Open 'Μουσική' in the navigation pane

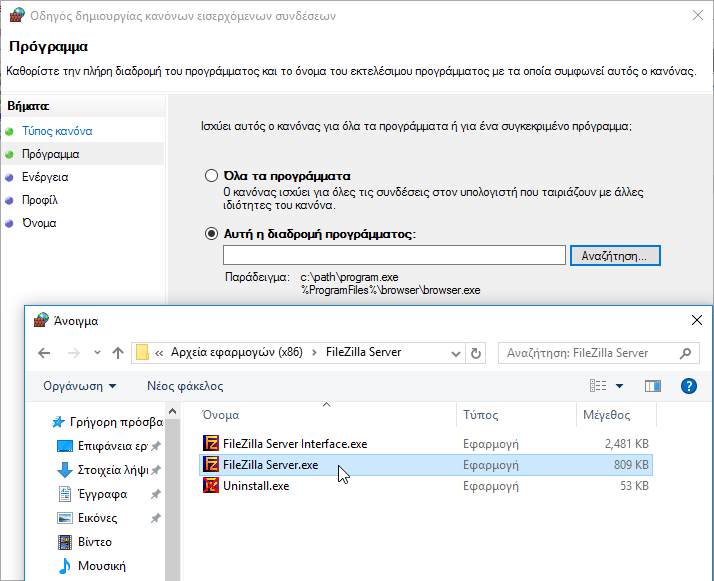point(102,566)
